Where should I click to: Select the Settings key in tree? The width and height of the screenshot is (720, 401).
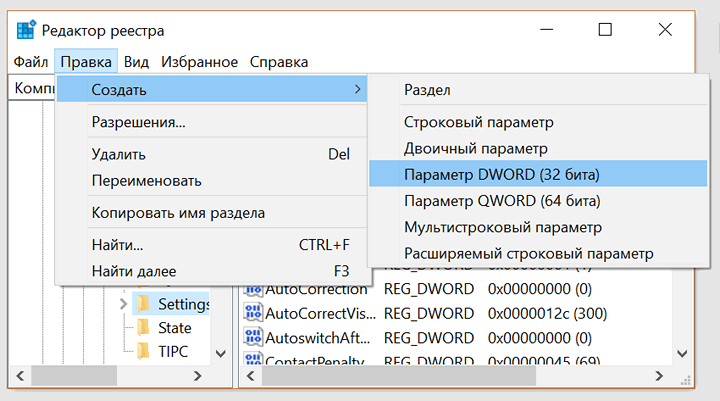(x=183, y=304)
